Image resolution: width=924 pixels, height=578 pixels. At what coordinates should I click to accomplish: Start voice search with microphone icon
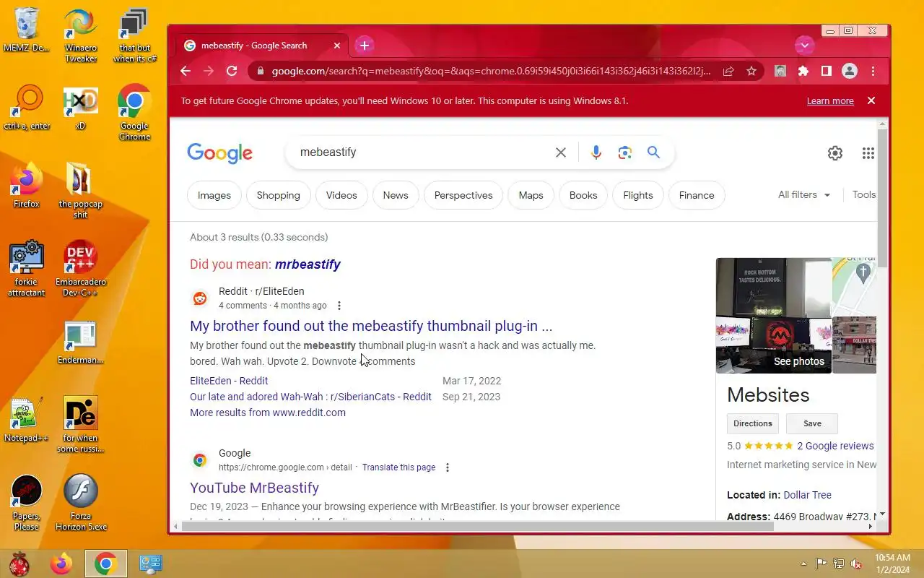click(596, 152)
